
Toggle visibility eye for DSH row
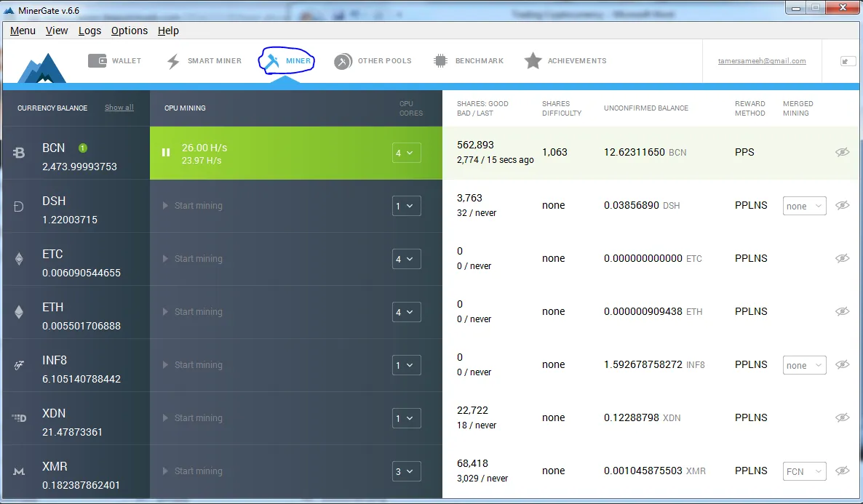pyautogui.click(x=842, y=205)
